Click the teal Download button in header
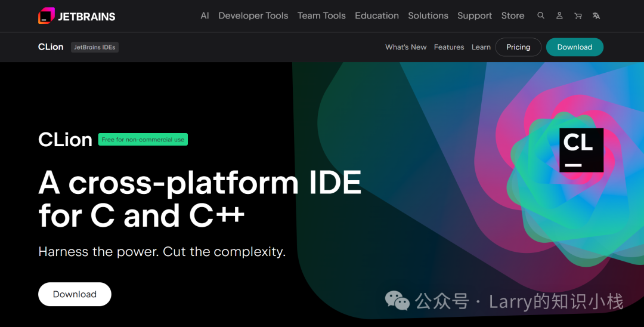This screenshot has height=327, width=644. point(575,47)
